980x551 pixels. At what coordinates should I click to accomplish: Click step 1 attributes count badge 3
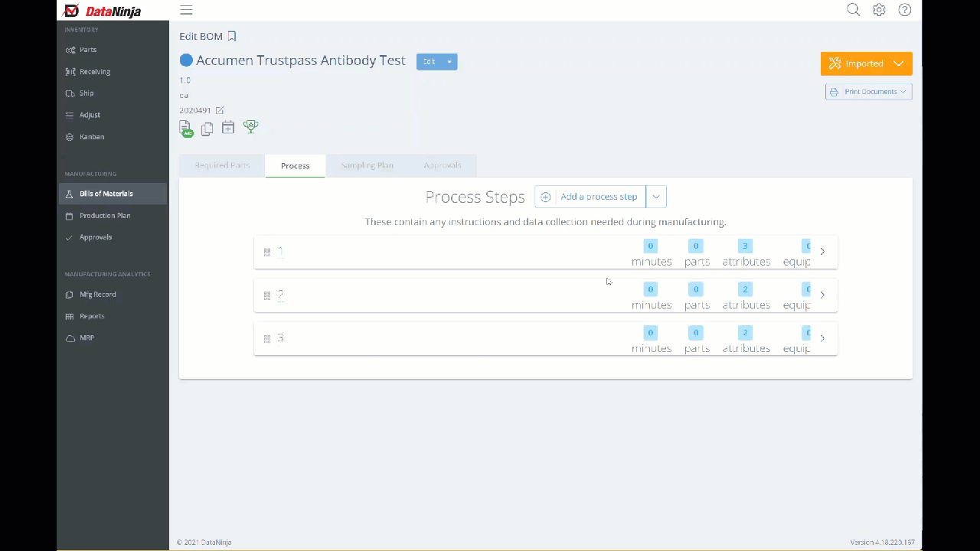pyautogui.click(x=746, y=246)
